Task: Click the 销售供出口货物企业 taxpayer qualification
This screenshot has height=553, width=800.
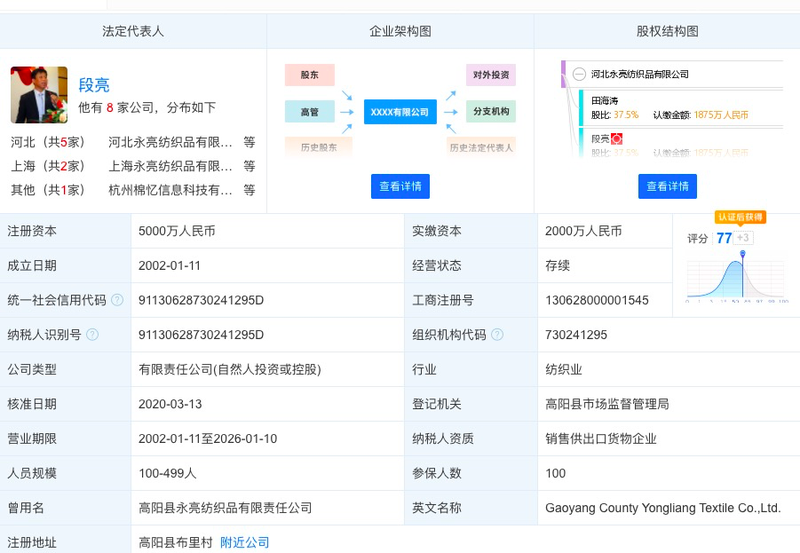Action: tap(601, 439)
